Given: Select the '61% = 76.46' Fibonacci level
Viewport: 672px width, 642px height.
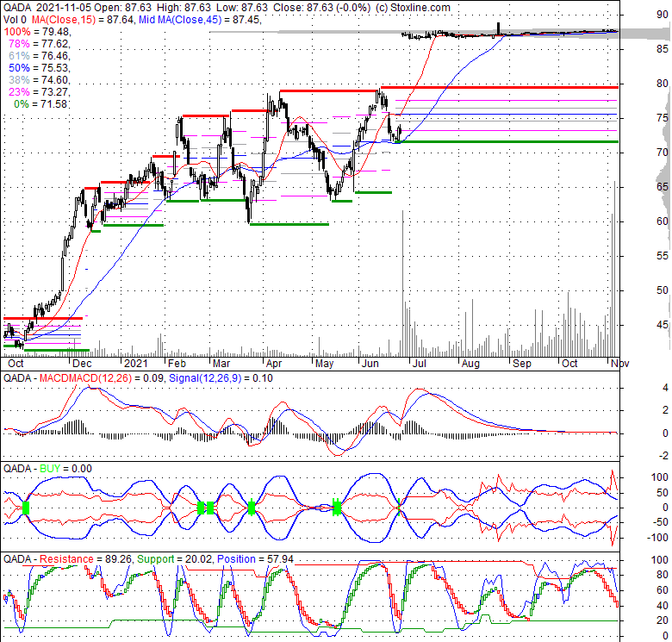Looking at the screenshot, I should [39, 56].
